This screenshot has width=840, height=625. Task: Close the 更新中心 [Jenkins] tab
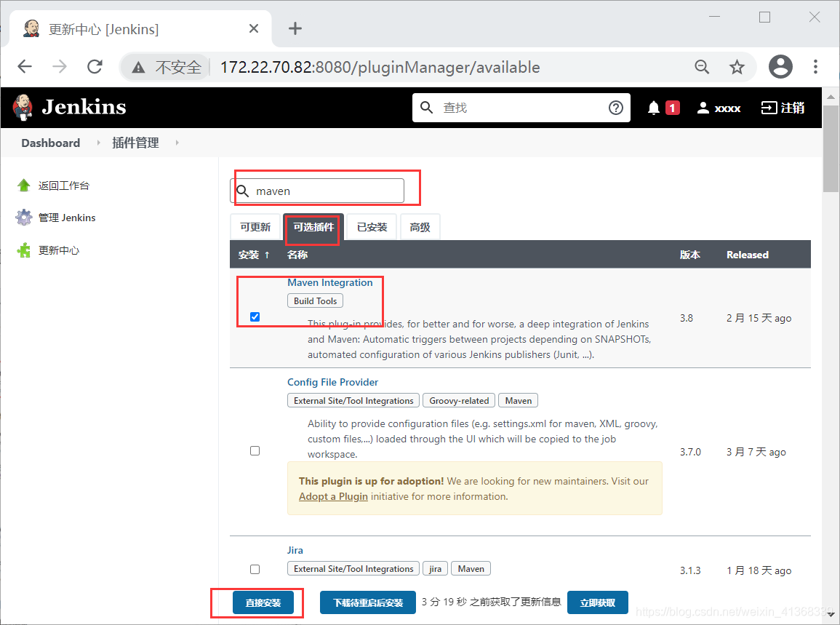[254, 28]
